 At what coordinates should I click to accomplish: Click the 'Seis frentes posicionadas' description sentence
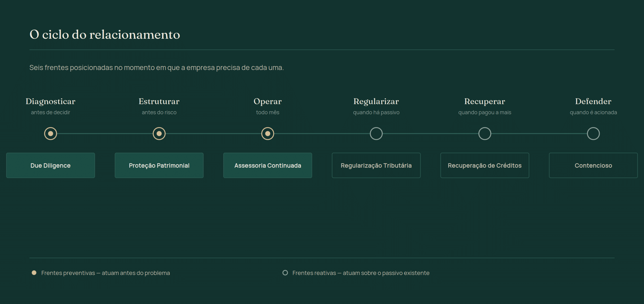[156, 68]
